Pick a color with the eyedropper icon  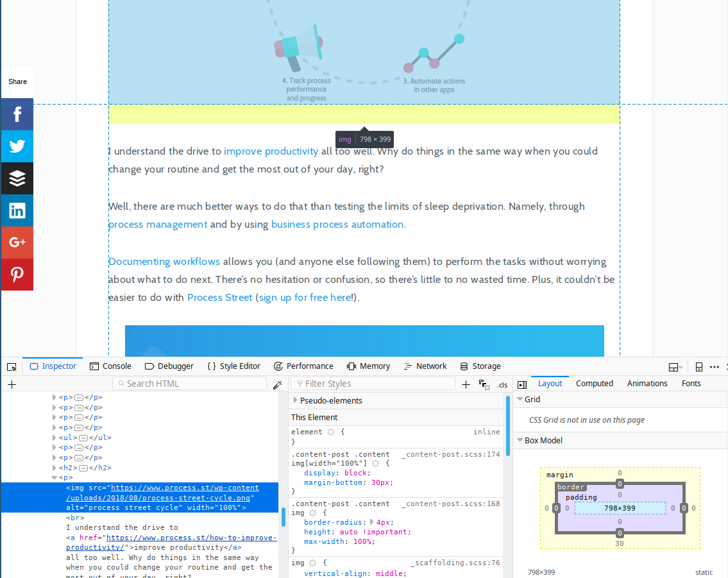[278, 384]
